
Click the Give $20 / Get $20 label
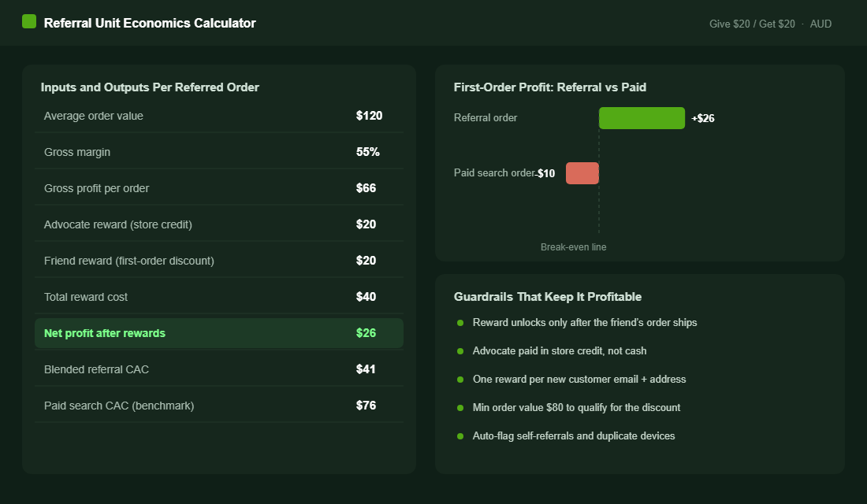[x=752, y=24]
